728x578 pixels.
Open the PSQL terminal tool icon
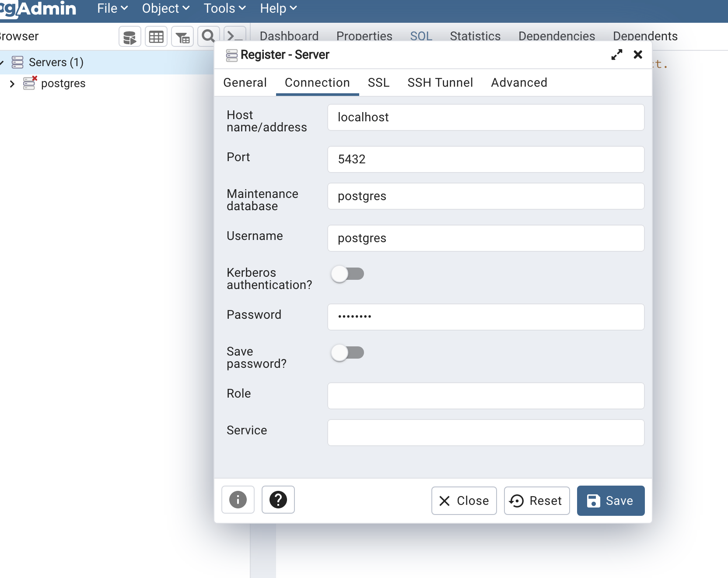(x=234, y=36)
